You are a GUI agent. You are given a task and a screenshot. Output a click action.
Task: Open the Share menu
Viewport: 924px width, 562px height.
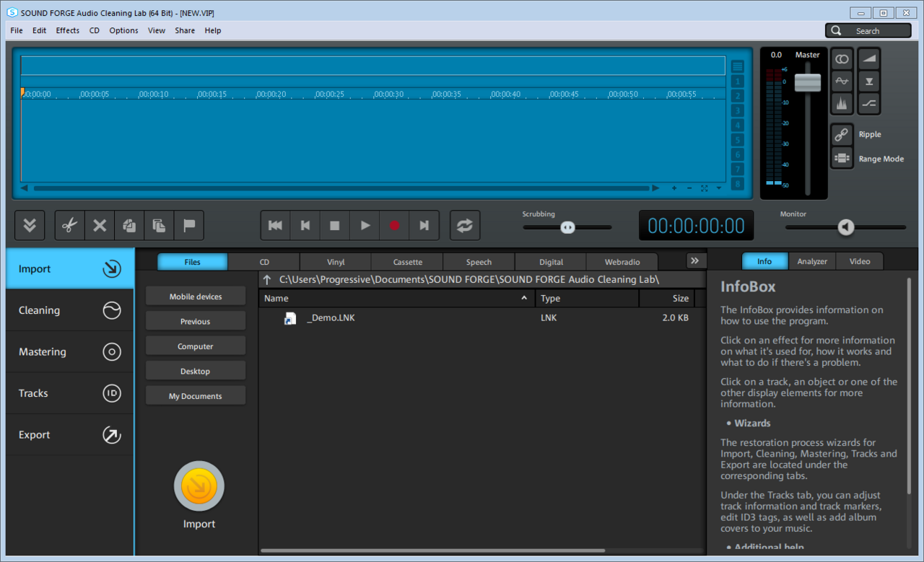(x=185, y=30)
